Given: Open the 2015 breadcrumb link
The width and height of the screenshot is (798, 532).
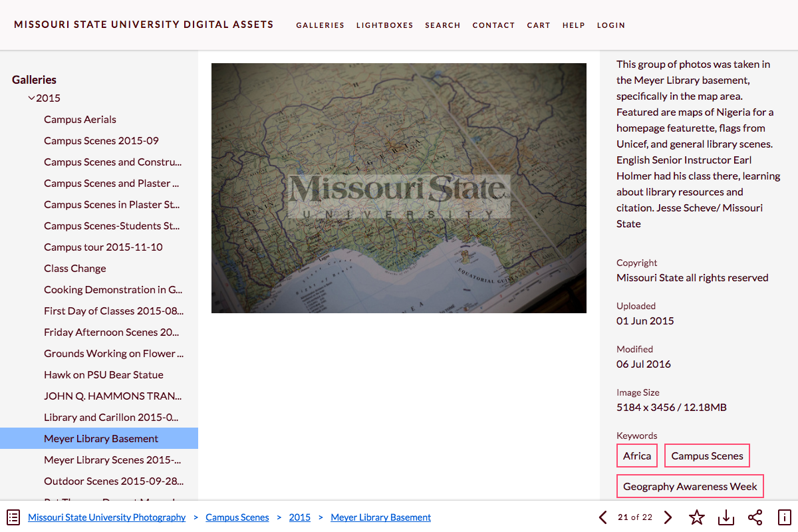Looking at the screenshot, I should tap(300, 517).
